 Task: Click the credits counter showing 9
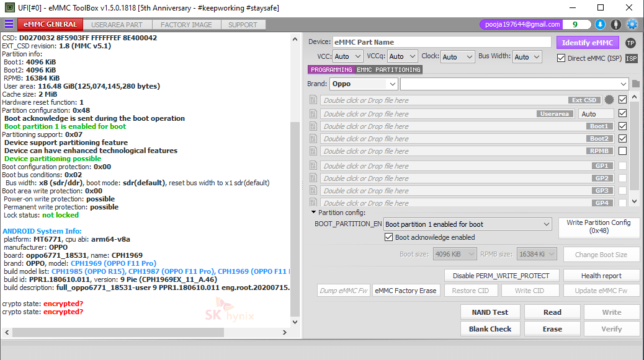point(575,25)
